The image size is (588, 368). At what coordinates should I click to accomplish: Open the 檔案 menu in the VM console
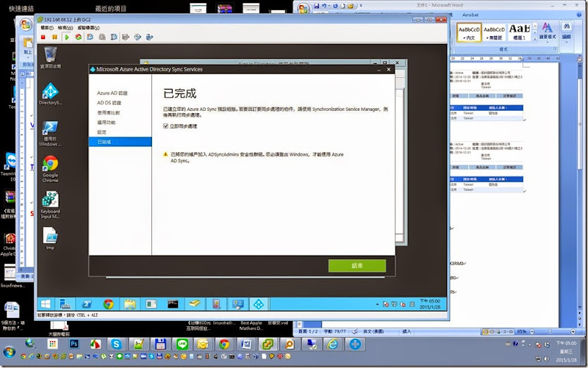click(x=47, y=28)
